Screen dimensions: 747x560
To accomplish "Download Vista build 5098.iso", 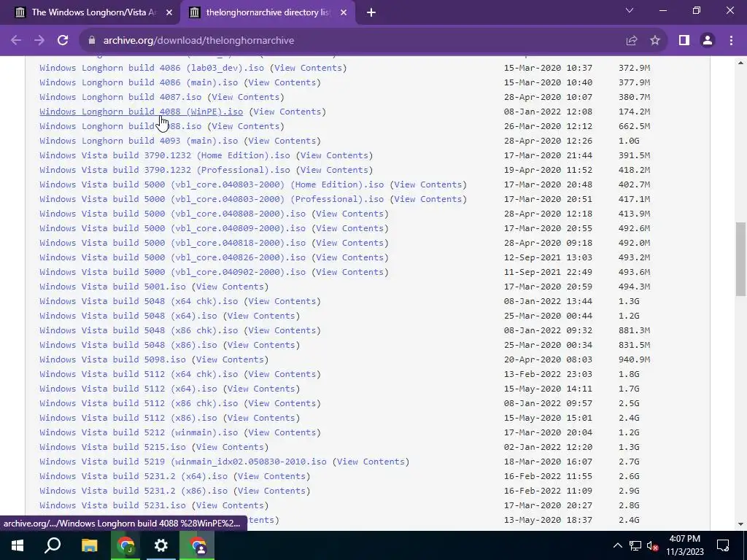I will pyautogui.click(x=112, y=359).
